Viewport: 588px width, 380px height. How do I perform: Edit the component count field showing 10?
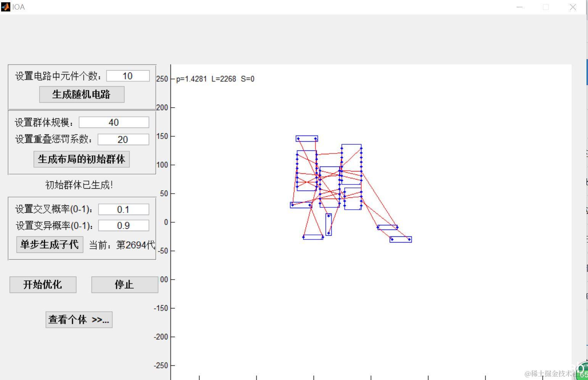[x=128, y=76]
